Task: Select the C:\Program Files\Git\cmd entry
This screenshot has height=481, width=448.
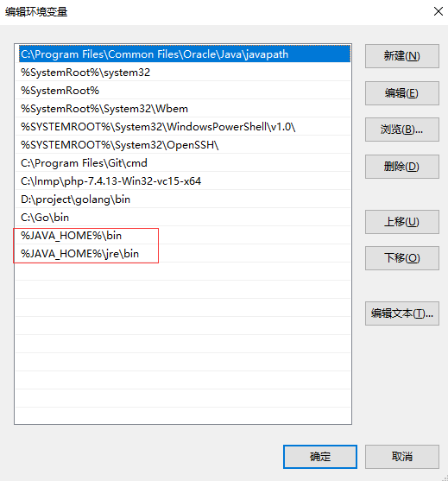Action: [x=183, y=163]
